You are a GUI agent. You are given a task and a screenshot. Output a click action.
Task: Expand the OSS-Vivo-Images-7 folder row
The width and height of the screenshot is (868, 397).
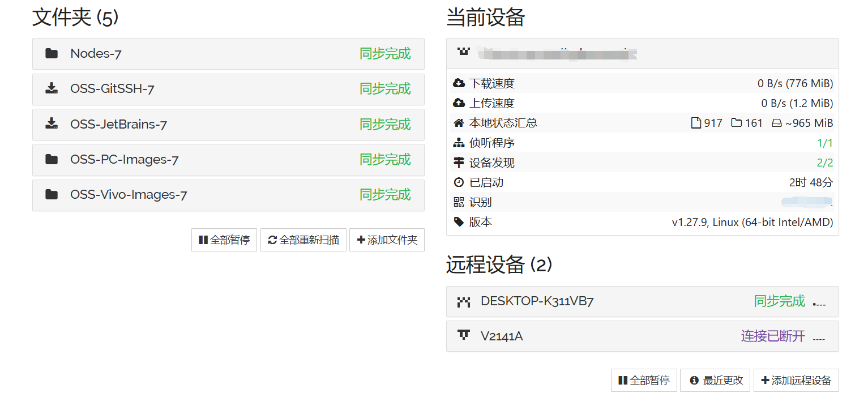pyautogui.click(x=226, y=195)
